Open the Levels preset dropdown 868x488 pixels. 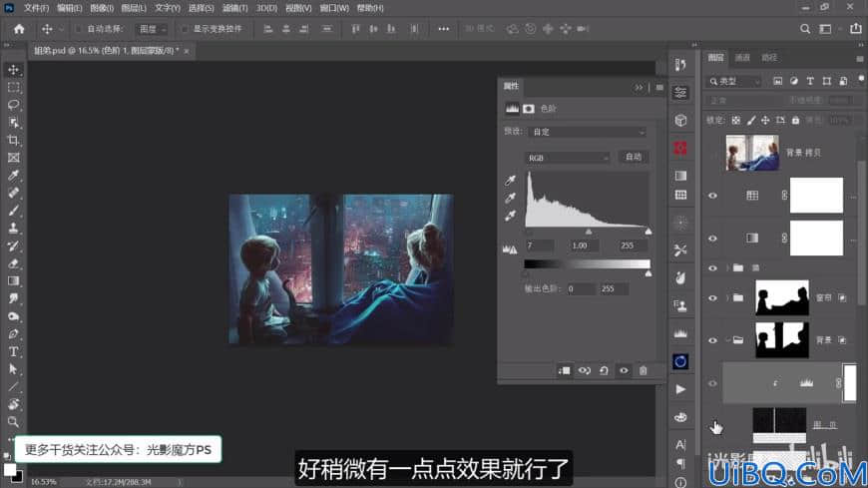point(588,132)
